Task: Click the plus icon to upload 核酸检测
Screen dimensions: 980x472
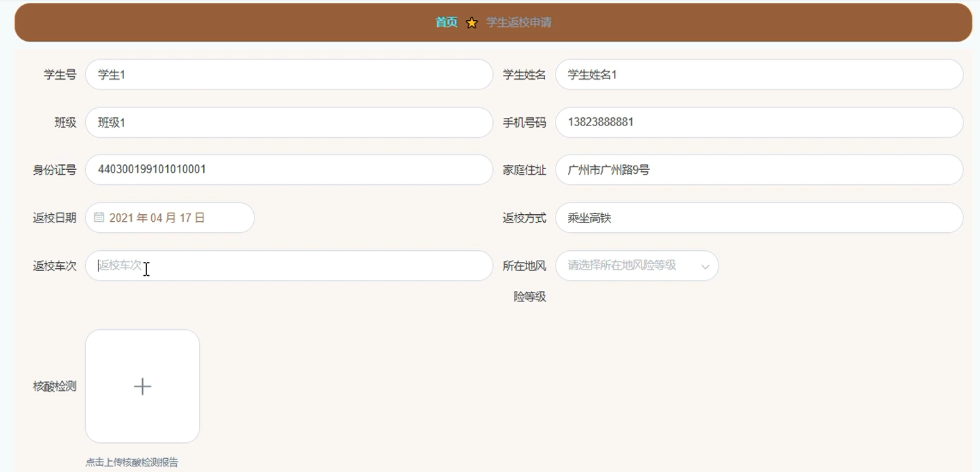Action: (x=142, y=386)
